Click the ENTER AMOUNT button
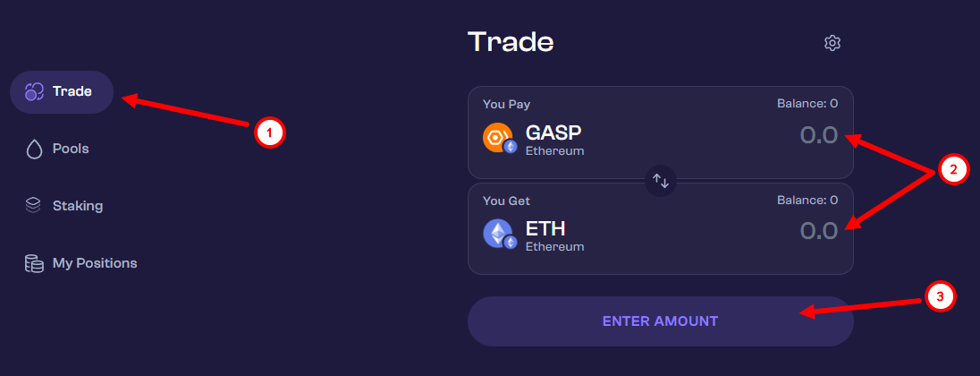The width and height of the screenshot is (980, 376). (x=661, y=321)
